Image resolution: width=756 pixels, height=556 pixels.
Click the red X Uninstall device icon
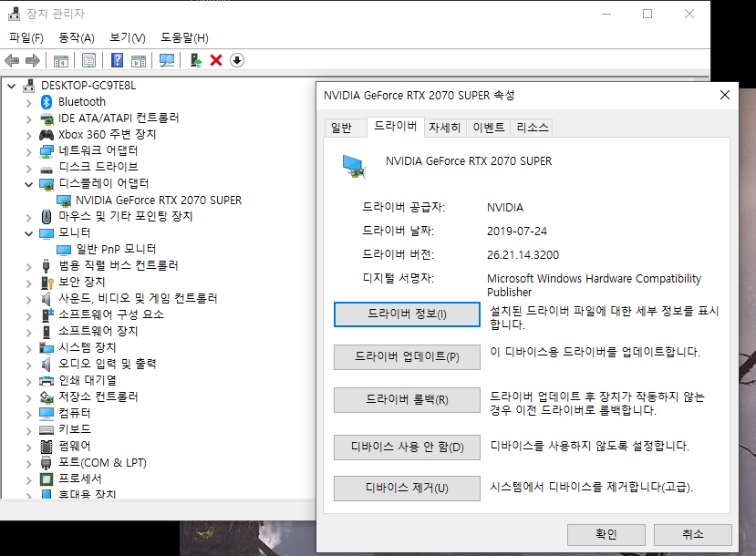click(x=216, y=61)
